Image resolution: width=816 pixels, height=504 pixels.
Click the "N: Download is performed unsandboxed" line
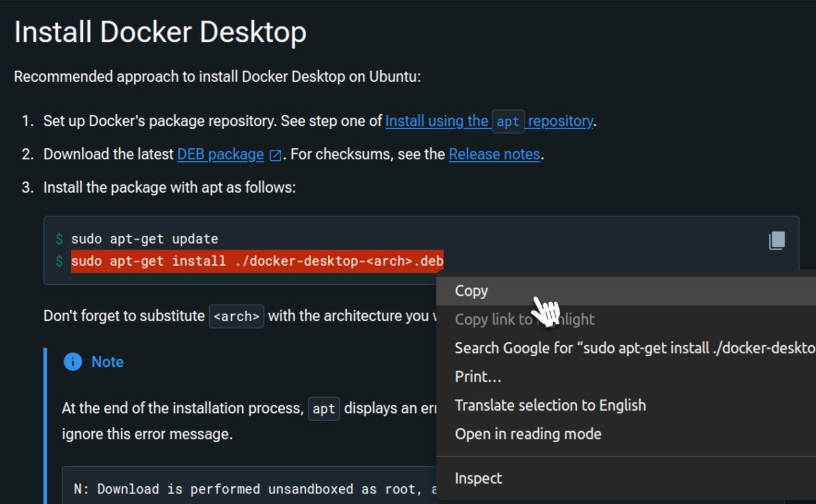click(255, 489)
